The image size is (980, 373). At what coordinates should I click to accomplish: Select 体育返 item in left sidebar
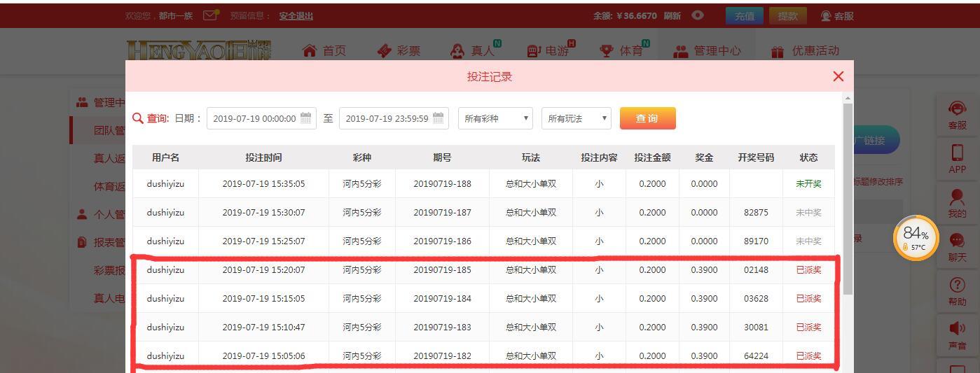(109, 186)
